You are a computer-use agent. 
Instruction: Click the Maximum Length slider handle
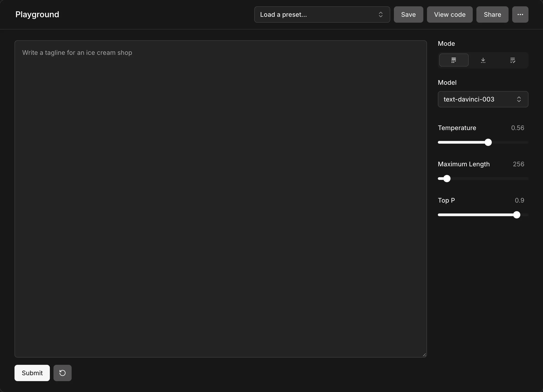447,179
